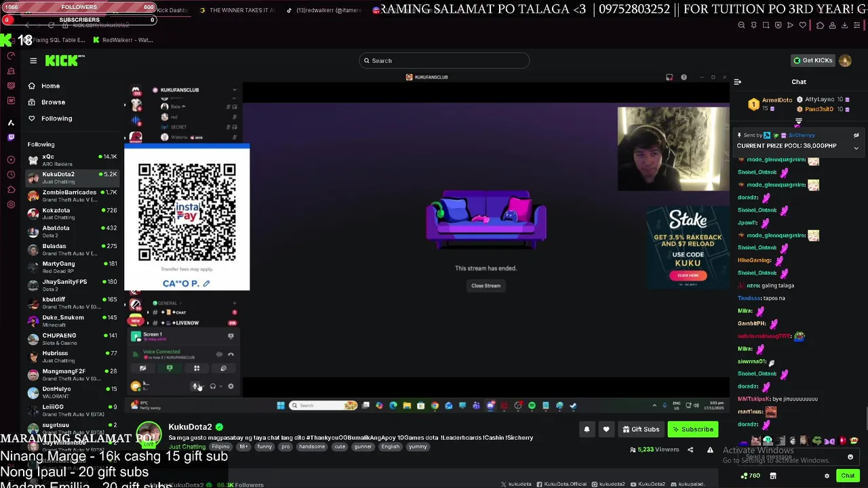Screen dimensions: 868x488
Task: Unpin the prize pool message icon
Action: coord(856,136)
